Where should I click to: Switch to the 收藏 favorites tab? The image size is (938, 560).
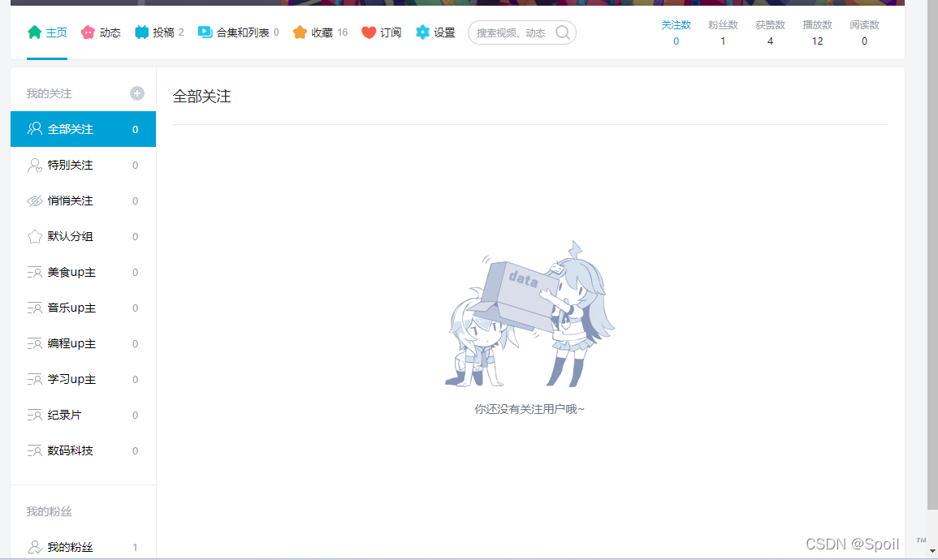point(320,32)
